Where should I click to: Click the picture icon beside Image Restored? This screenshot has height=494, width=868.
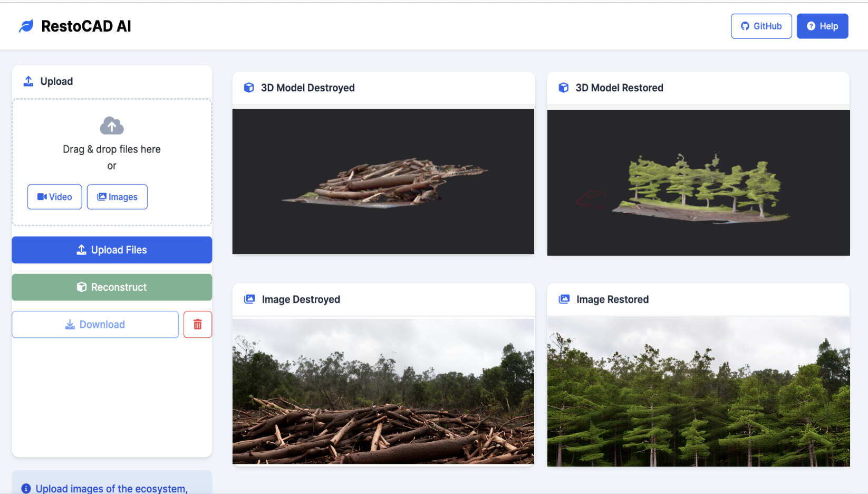564,299
